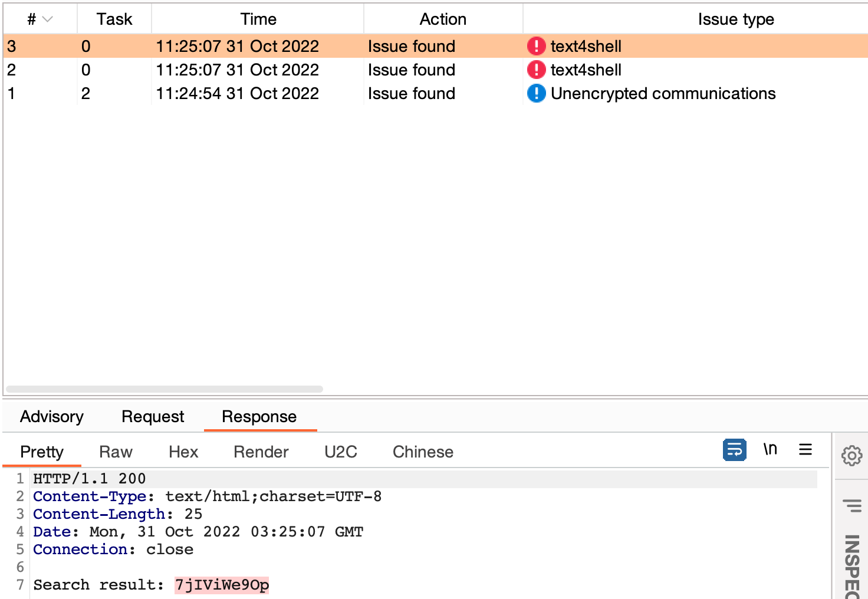Click the HTTP/1.1 200 status line
This screenshot has width=868, height=599.
(x=423, y=479)
